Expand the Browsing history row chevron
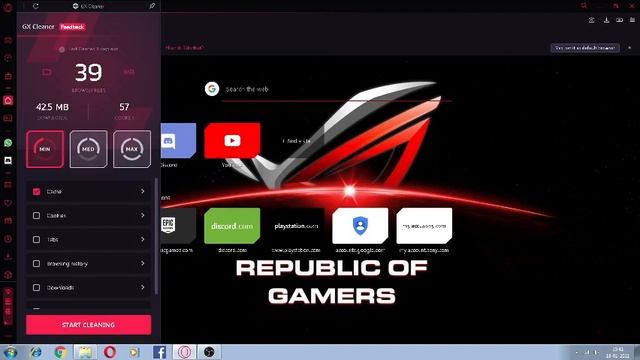The height and width of the screenshot is (360, 640). (x=142, y=263)
